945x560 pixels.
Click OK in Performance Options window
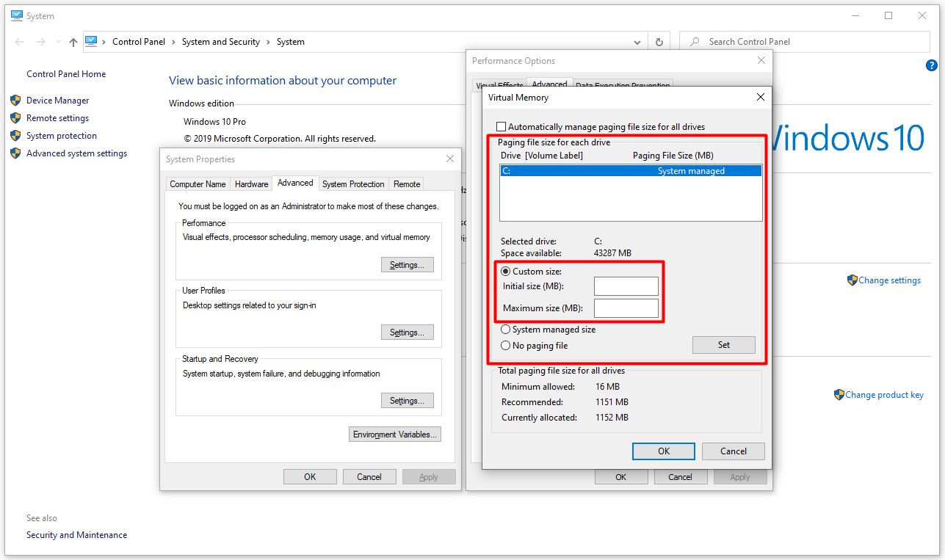620,477
